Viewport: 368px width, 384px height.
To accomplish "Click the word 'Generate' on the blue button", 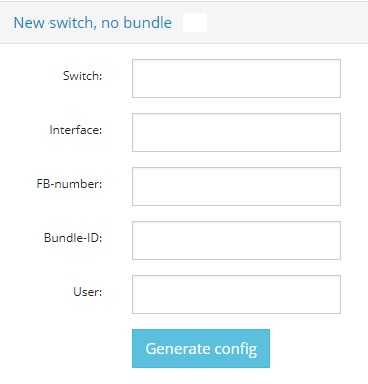I will click(x=177, y=349).
